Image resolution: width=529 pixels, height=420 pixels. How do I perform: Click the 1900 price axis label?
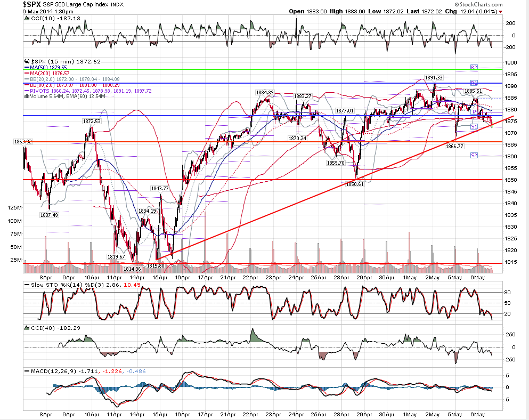pyautogui.click(x=511, y=62)
